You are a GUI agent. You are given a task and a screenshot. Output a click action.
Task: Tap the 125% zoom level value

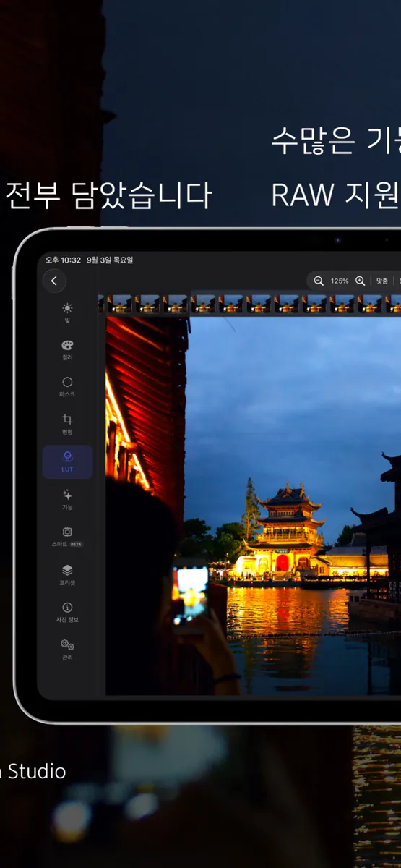(340, 281)
